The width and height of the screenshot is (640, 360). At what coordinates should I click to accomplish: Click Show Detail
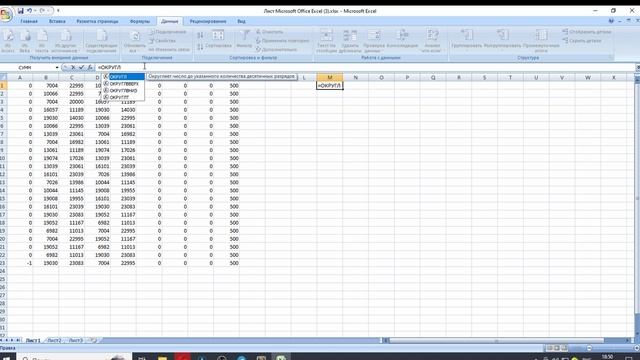coord(587,32)
